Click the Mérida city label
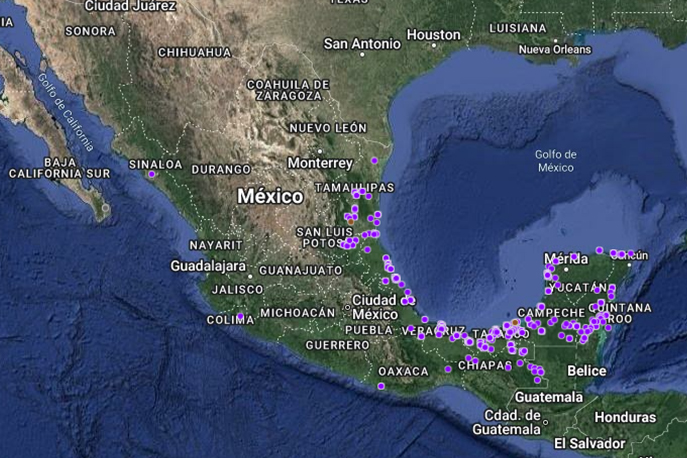This screenshot has height=458, width=687. point(566,259)
